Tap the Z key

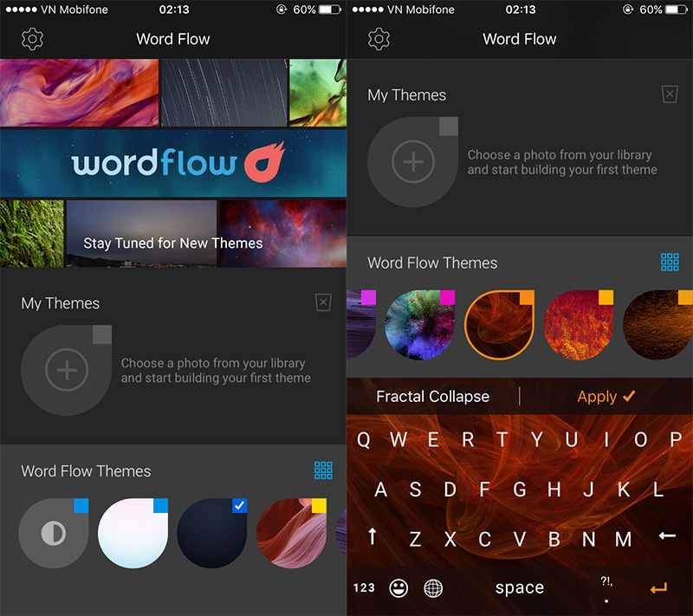coord(415,539)
